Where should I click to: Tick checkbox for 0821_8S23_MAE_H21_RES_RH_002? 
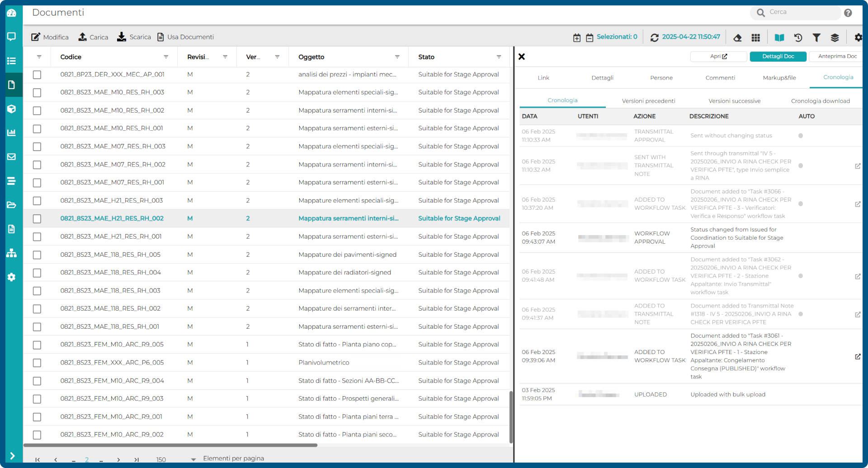coord(37,219)
